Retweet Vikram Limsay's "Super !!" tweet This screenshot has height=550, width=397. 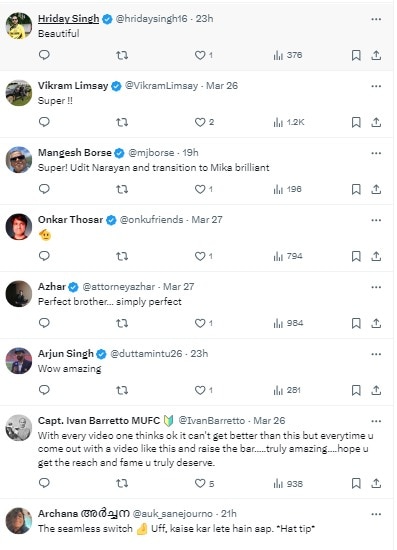pyautogui.click(x=122, y=122)
